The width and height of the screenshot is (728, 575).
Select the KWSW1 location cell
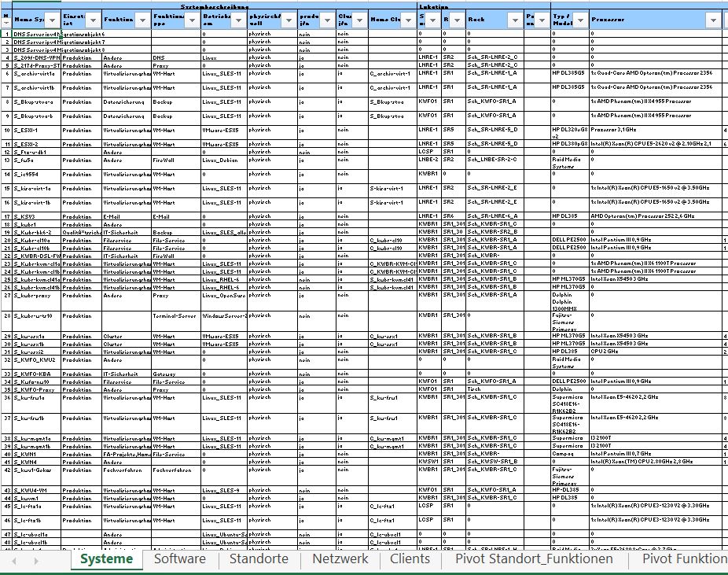(x=429, y=463)
